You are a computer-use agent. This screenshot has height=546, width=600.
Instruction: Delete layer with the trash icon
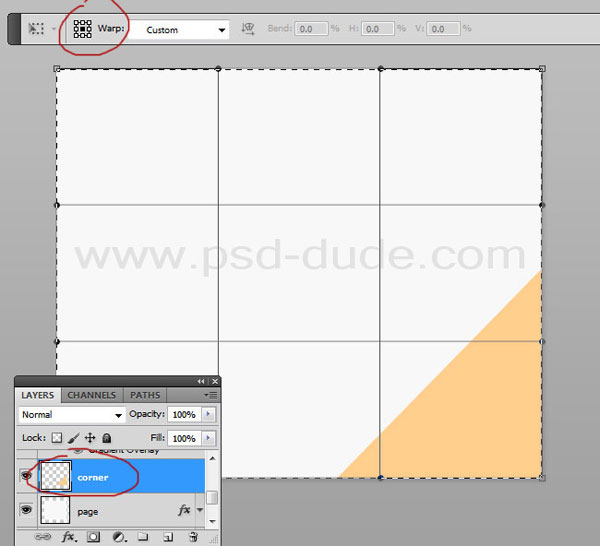193,536
